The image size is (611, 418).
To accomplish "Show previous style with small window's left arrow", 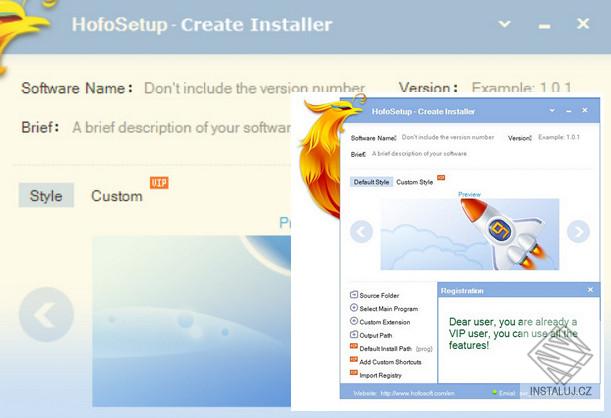I will click(x=361, y=231).
